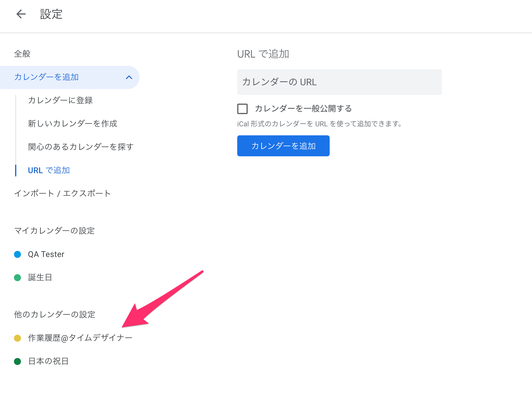Select カレンダーに登録 in sidebar
Viewport: 532px width, 397px height.
[60, 100]
